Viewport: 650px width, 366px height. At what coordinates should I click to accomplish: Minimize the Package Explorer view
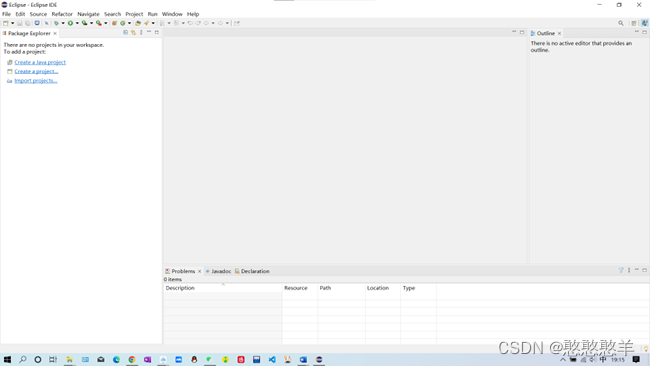[149, 32]
